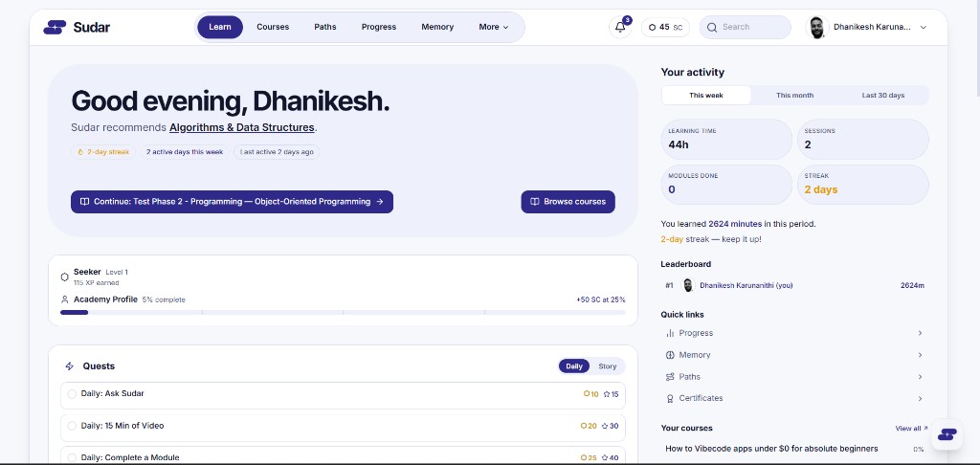Open How to Vibecode apps course
The width and height of the screenshot is (980, 465).
pos(771,449)
